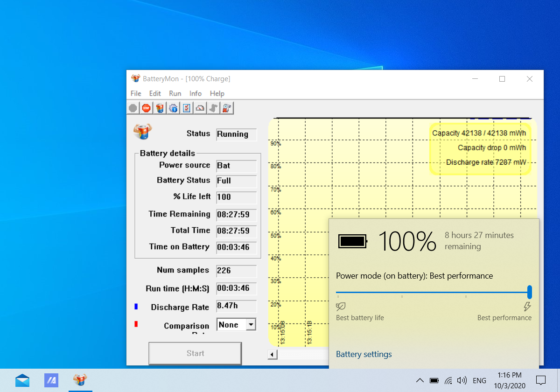Click the battery mascot logo beside Status
Screen dimensions: 560x392
coord(143,132)
